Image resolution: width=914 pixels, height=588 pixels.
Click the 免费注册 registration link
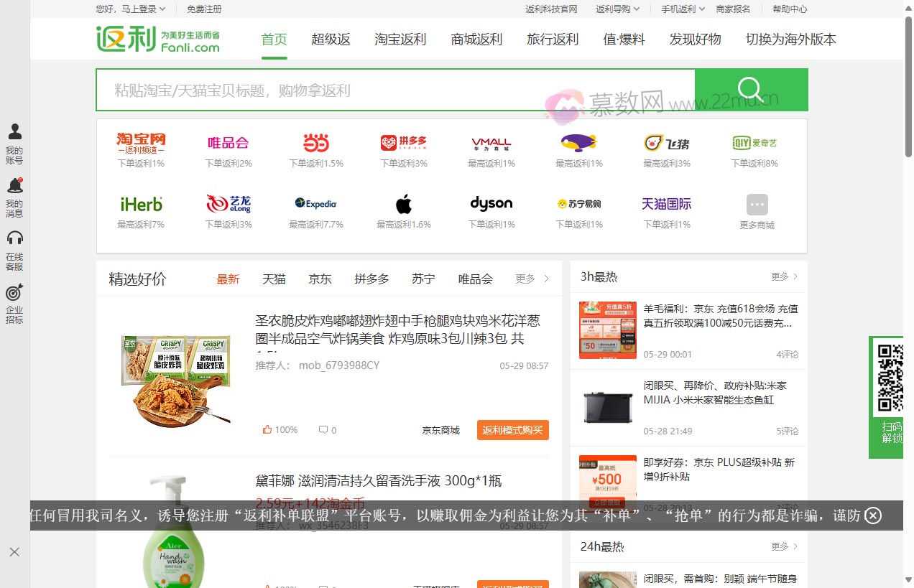pyautogui.click(x=203, y=10)
